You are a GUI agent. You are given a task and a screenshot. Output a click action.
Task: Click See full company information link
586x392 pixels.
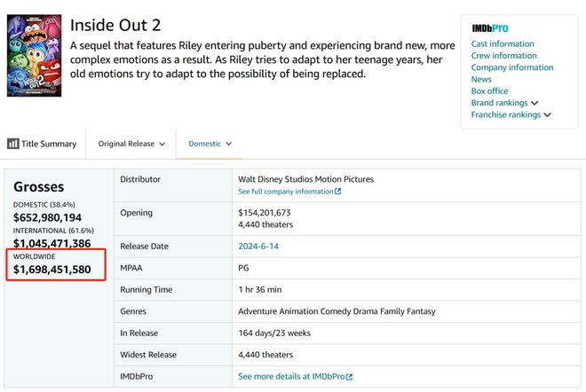(285, 192)
